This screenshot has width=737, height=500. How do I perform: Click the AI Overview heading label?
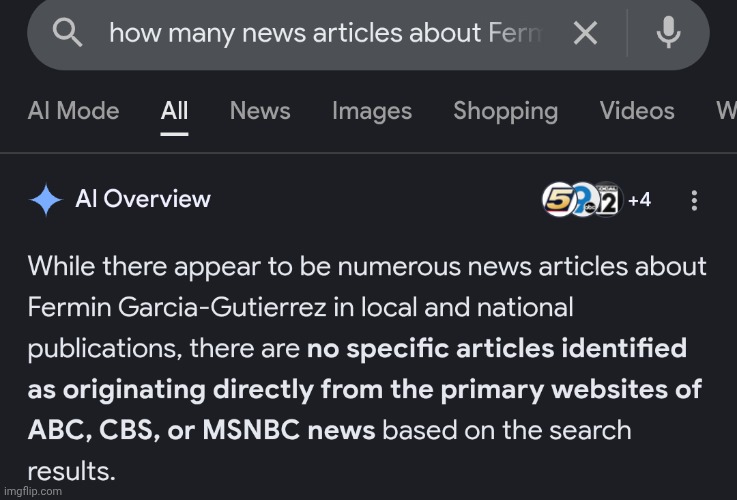click(x=143, y=199)
